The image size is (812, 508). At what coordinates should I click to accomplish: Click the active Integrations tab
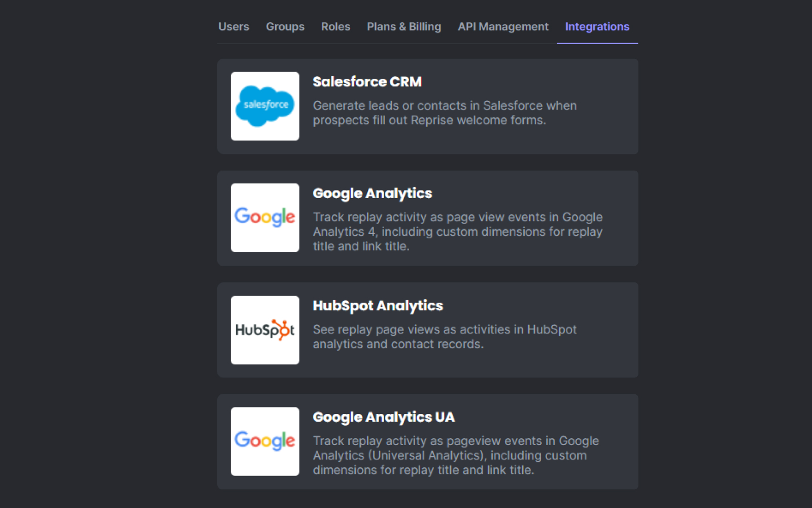(x=597, y=26)
